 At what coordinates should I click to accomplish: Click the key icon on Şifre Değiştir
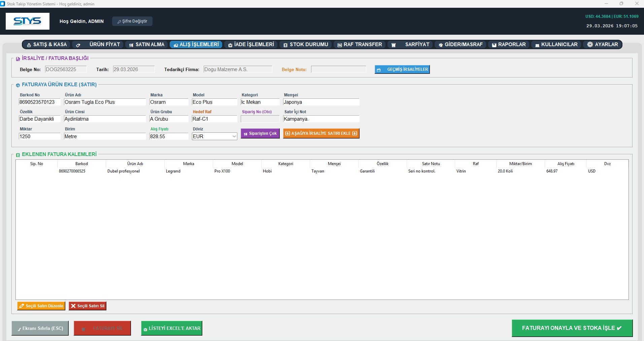pyautogui.click(x=119, y=22)
